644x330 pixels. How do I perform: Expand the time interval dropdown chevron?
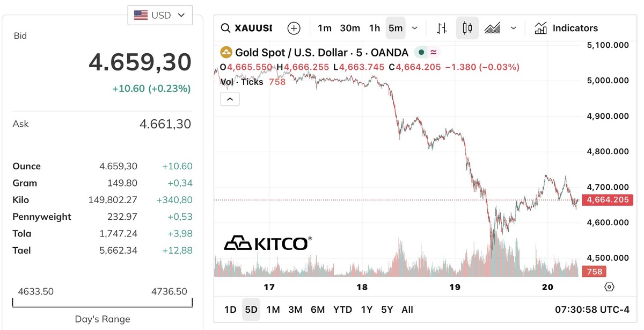pos(415,28)
